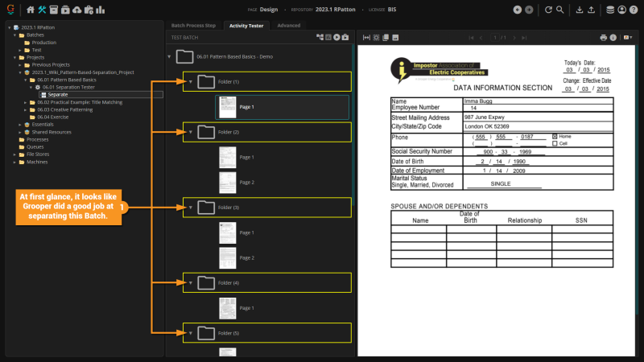The width and height of the screenshot is (644, 362).
Task: Select the Separate step node
Action: click(x=58, y=95)
